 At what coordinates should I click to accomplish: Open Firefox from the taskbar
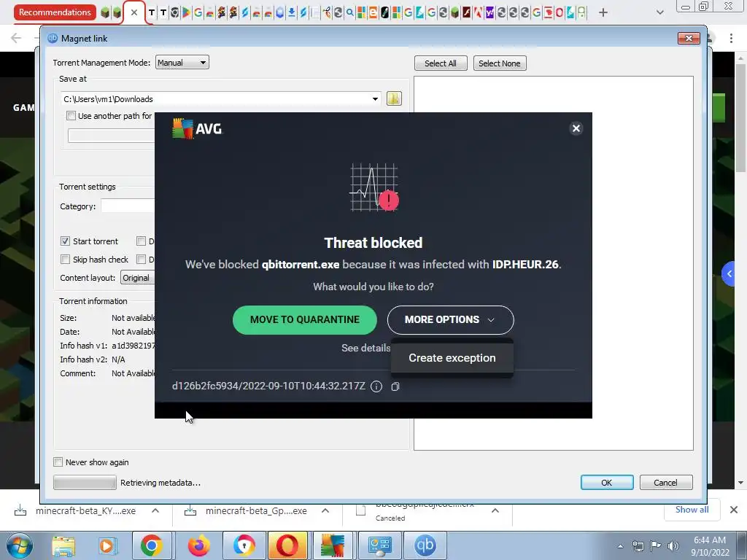(198, 545)
